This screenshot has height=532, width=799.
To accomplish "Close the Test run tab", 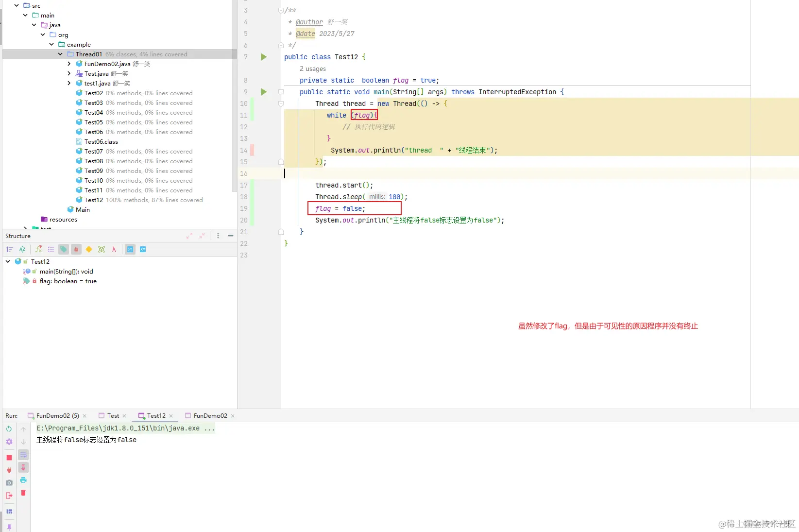I will [124, 416].
